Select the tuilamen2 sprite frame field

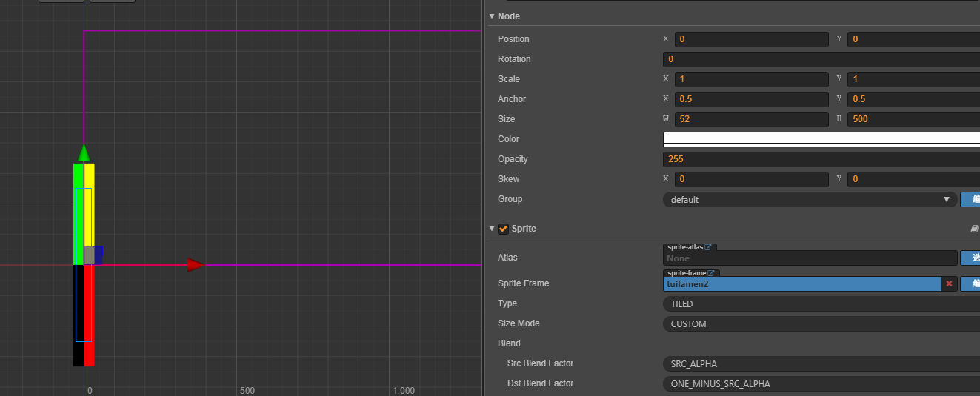(x=801, y=283)
